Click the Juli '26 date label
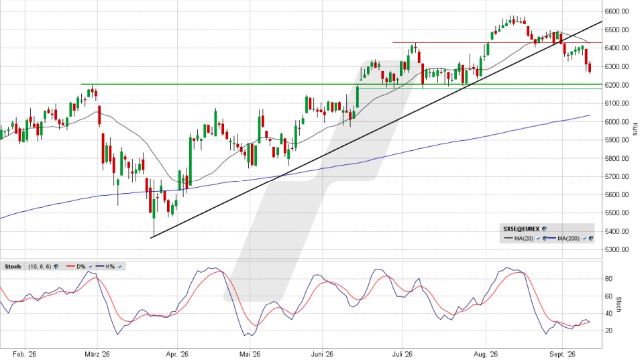The image size is (644, 362). [x=402, y=354]
